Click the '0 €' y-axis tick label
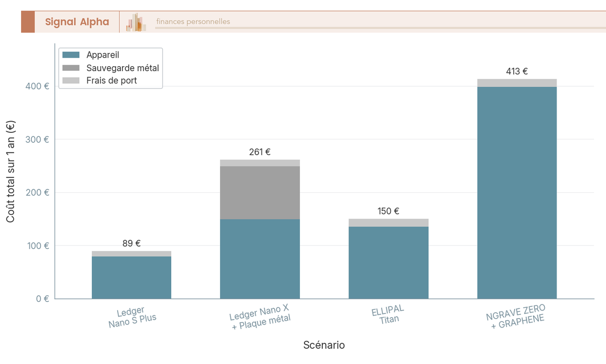This screenshot has height=364, width=606. [x=43, y=298]
